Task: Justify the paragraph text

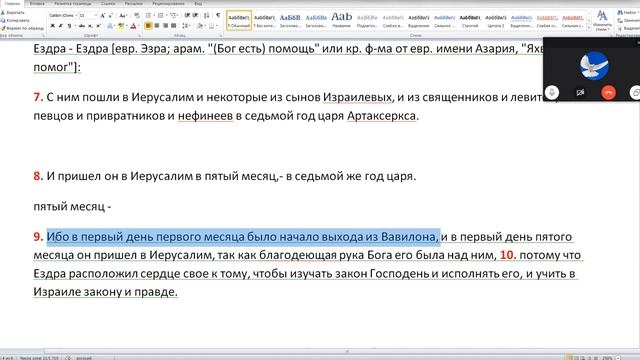Action: tap(173, 26)
